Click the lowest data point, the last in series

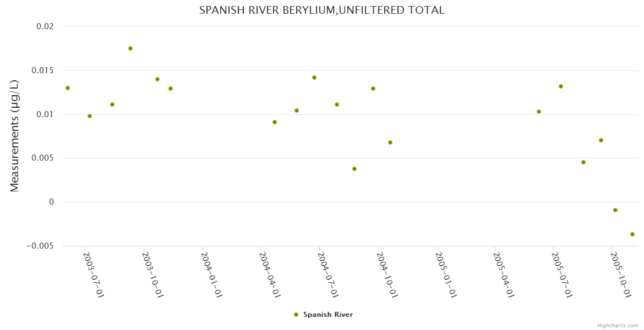coord(632,234)
